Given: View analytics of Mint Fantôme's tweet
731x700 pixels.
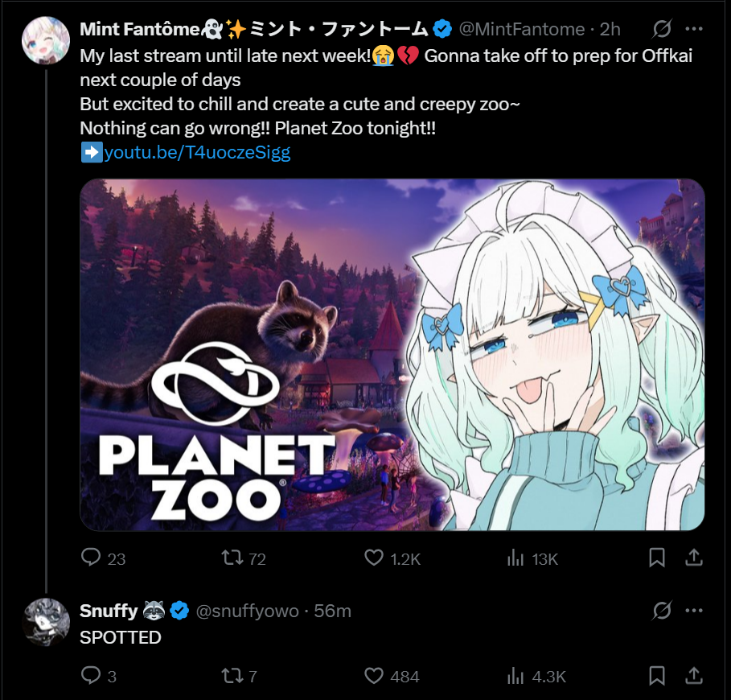Looking at the screenshot, I should [515, 558].
